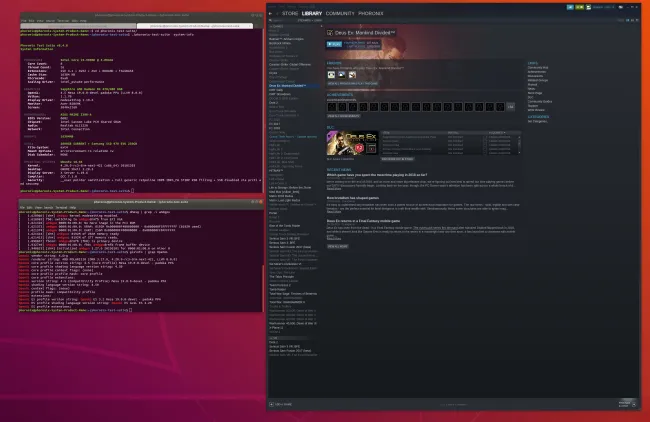Select Rise of the Tomb Raider entry
The image size is (650, 422).
(x=284, y=226)
